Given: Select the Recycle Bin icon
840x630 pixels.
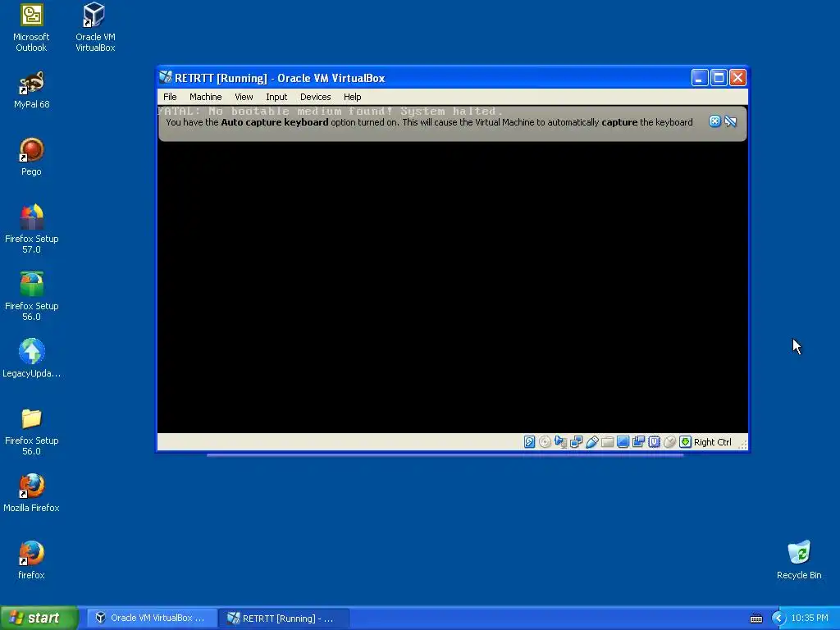Looking at the screenshot, I should [799, 560].
